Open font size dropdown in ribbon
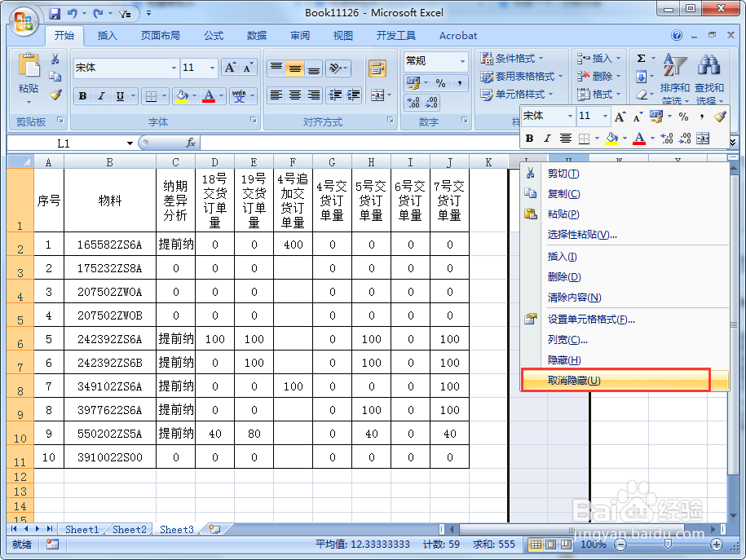 click(x=212, y=68)
